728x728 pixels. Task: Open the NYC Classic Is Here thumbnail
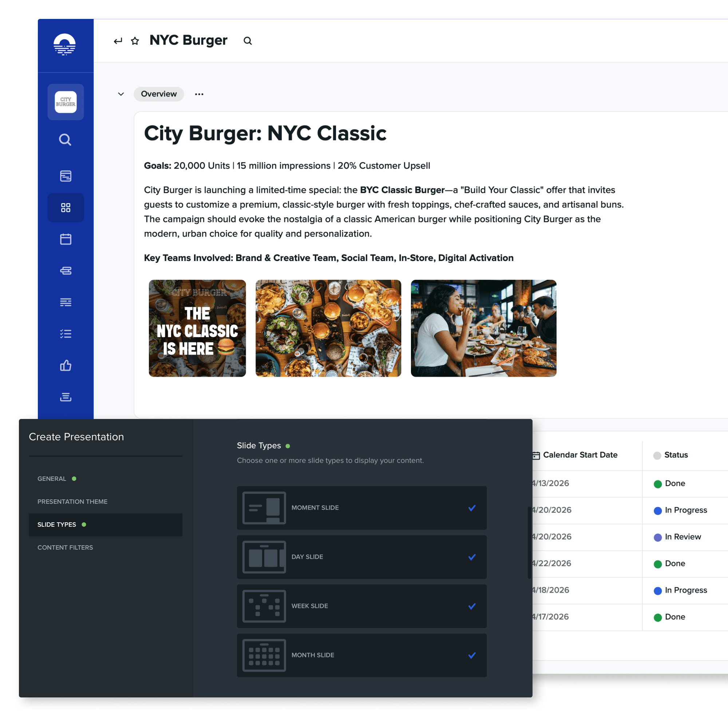pos(197,328)
